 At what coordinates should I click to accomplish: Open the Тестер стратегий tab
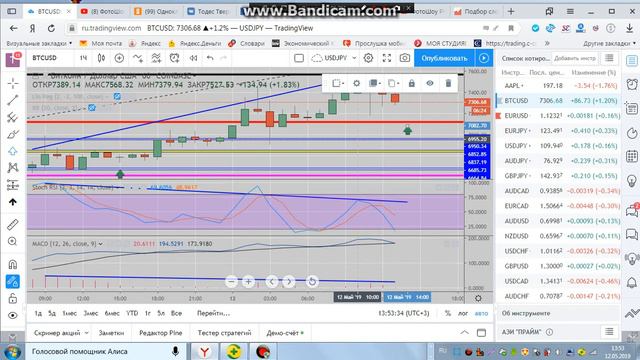[x=224, y=333]
